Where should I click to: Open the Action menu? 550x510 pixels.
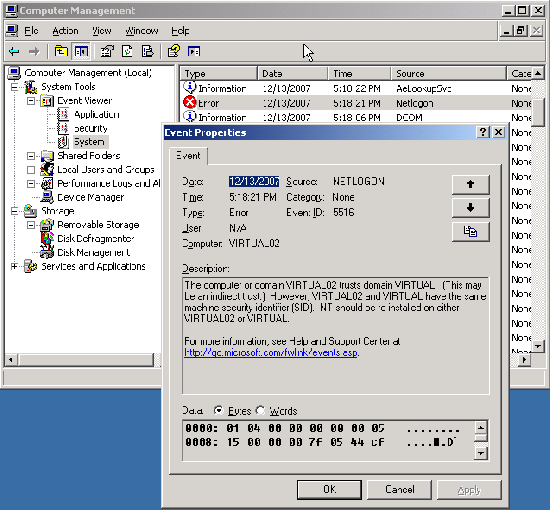pos(65,31)
